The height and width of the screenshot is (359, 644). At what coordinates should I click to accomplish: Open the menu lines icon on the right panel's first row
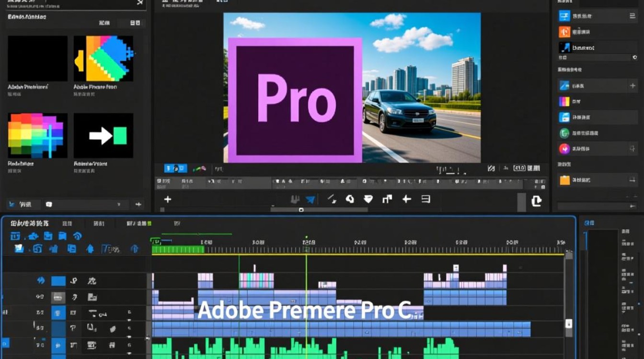632,16
